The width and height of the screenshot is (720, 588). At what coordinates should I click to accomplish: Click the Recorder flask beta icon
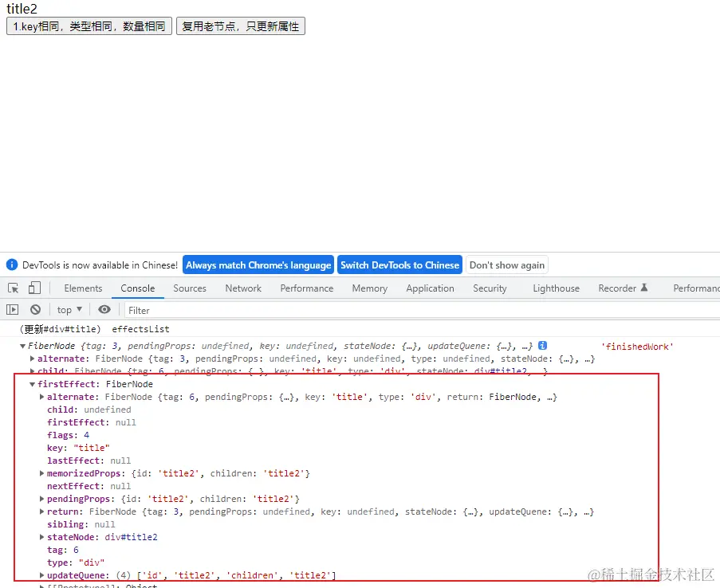pos(643,288)
